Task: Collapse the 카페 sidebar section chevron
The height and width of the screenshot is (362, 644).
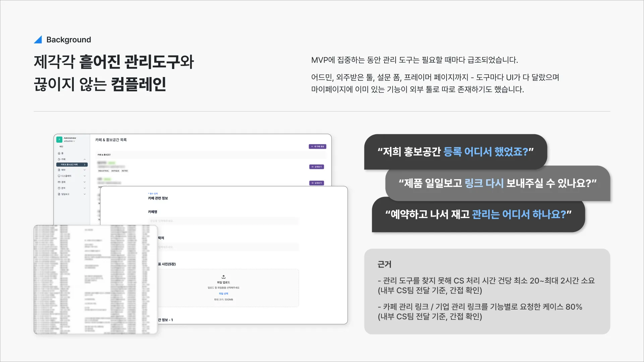Action: [84, 159]
